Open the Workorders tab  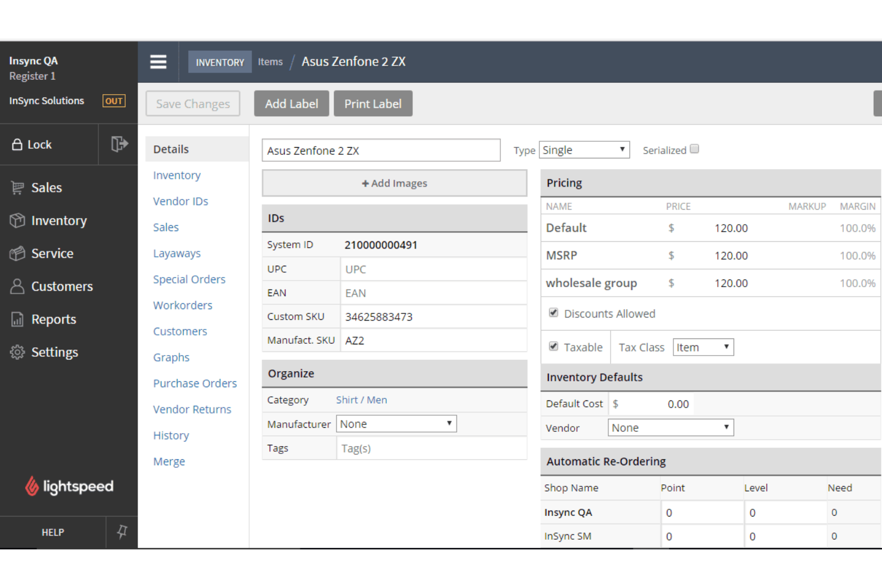[x=183, y=305]
